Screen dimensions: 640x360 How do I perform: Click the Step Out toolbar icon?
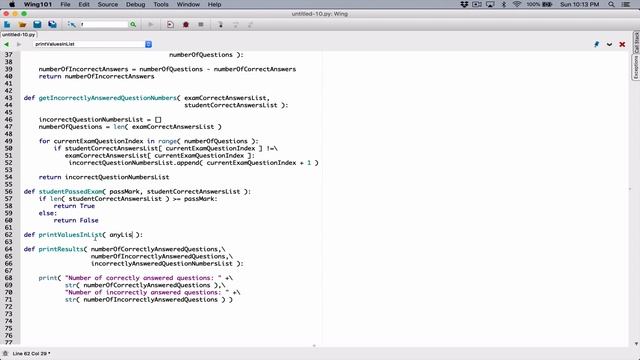[251, 24]
